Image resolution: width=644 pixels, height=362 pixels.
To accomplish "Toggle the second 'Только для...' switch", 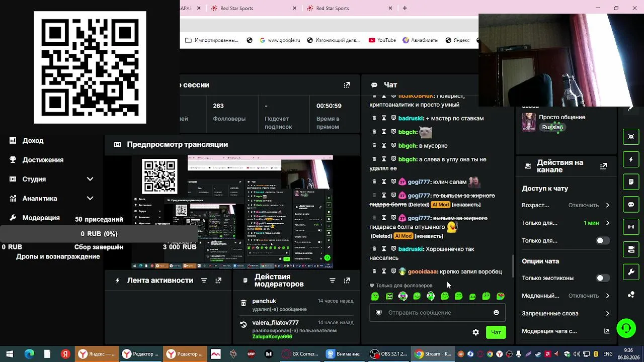I will [603, 241].
